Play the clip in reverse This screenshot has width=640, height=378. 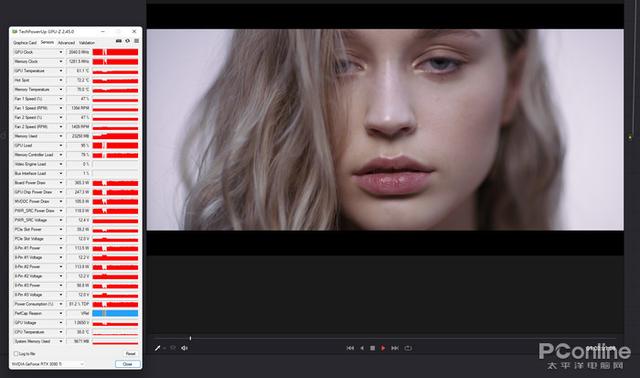[362, 348]
